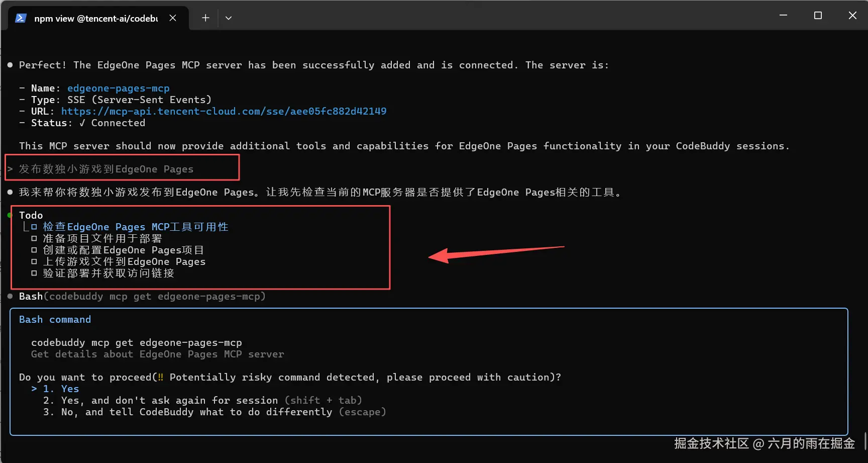Expand the new tab profile dropdown
868x463 pixels.
229,18
